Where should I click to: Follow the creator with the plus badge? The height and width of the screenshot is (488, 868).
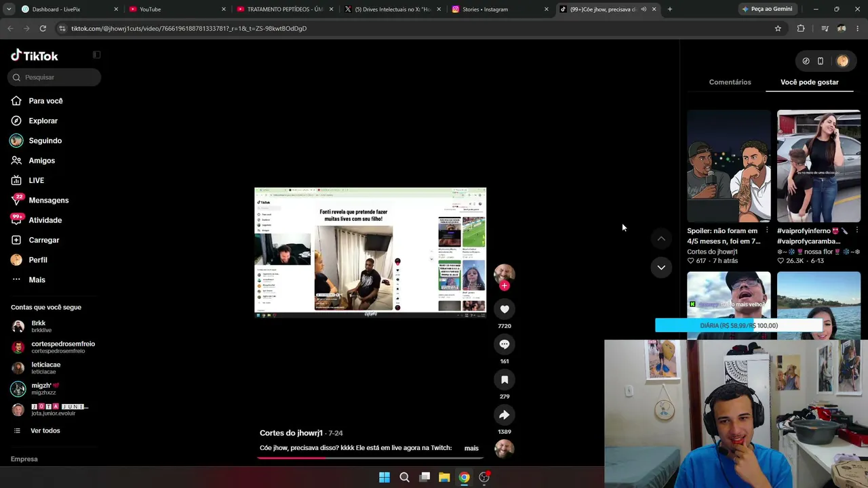coord(504,285)
